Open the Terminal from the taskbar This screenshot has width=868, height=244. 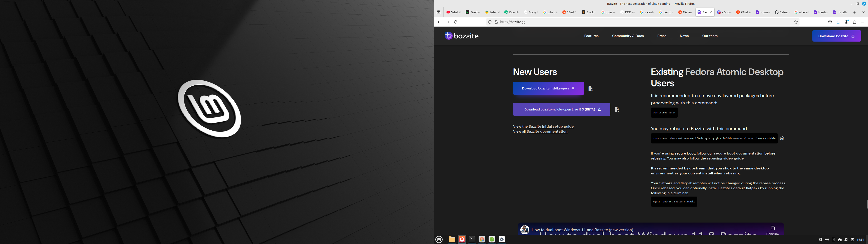coord(472,239)
